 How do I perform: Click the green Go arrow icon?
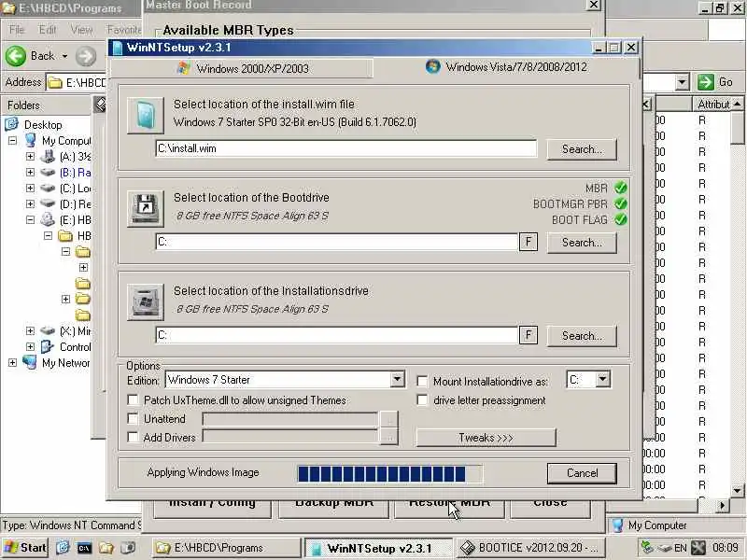pos(706,82)
